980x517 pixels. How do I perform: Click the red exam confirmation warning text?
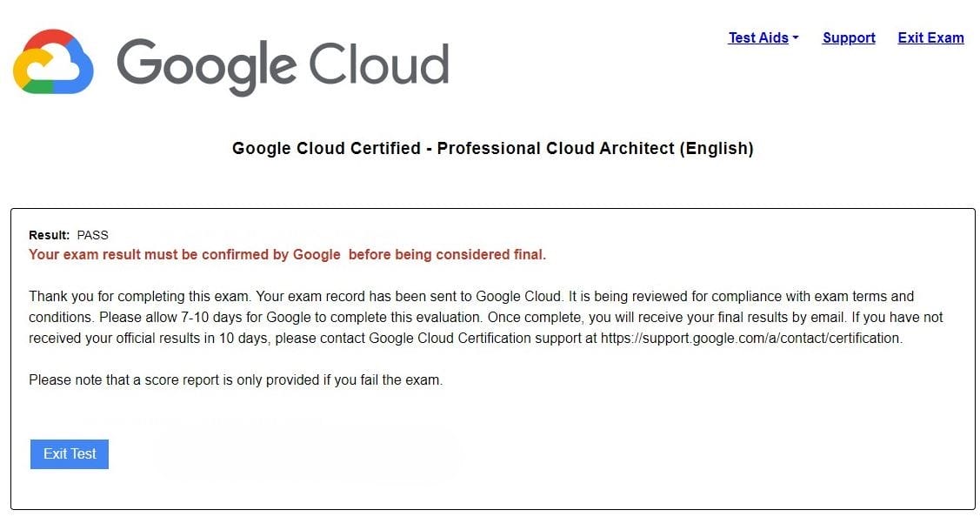click(x=287, y=254)
